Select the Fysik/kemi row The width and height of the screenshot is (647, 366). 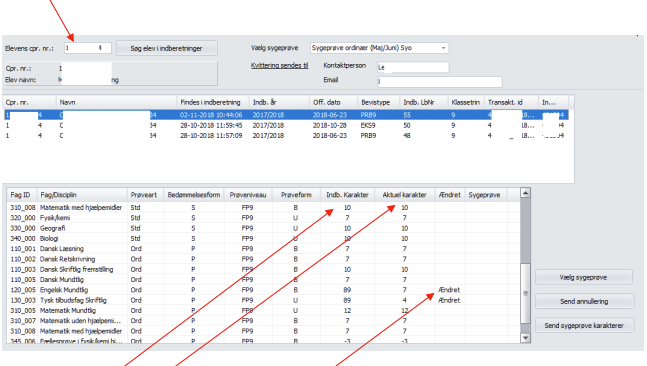263,217
